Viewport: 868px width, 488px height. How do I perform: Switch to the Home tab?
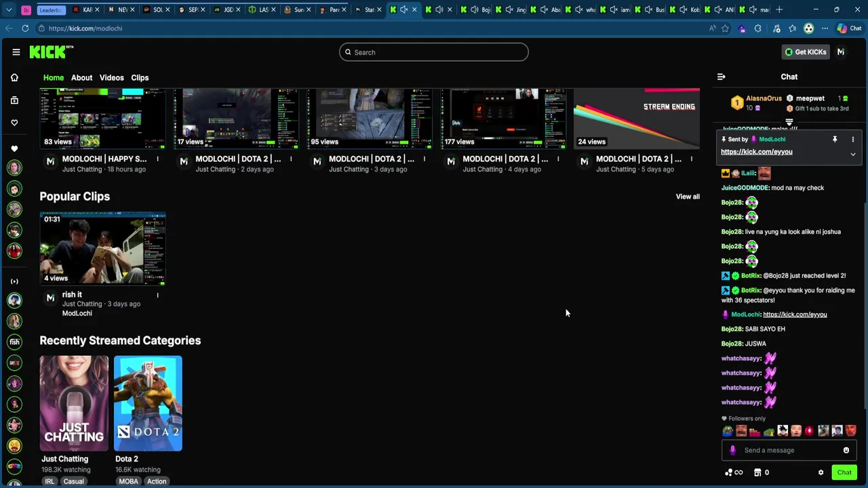(x=54, y=78)
